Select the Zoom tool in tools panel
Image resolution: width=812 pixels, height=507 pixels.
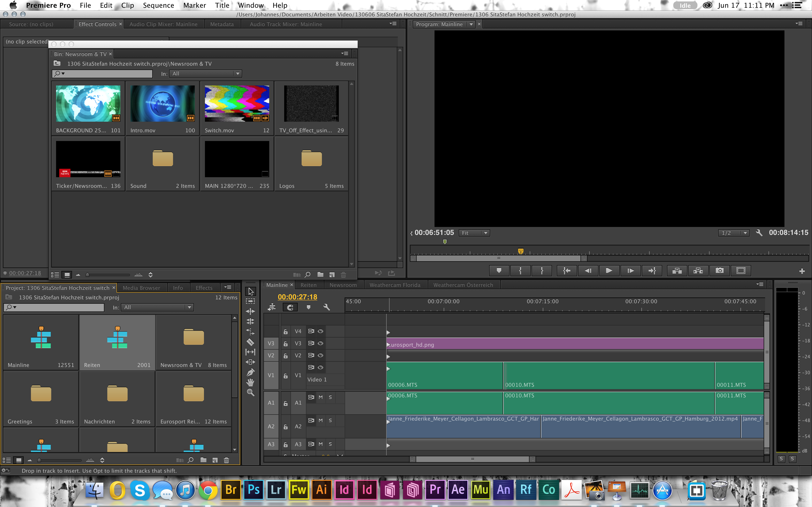pyautogui.click(x=250, y=393)
